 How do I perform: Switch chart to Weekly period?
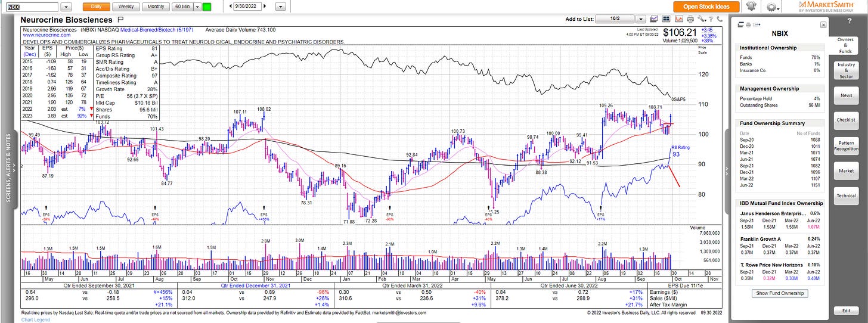126,7
